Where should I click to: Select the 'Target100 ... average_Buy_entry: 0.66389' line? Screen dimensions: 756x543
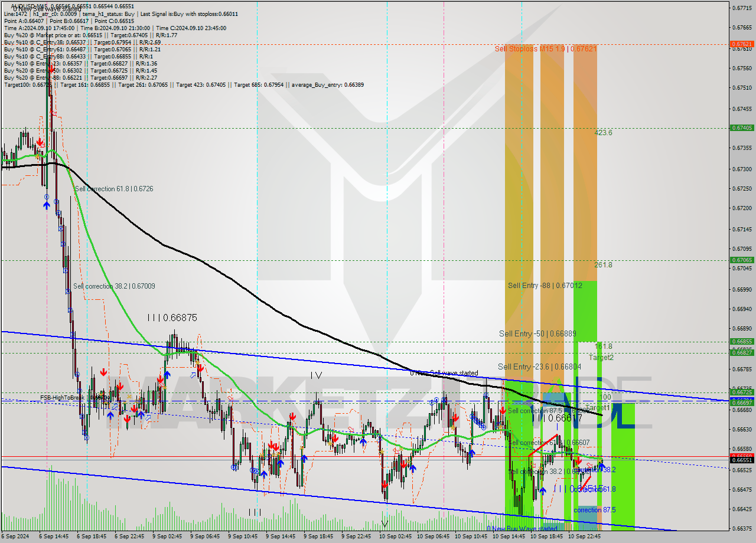pos(184,84)
